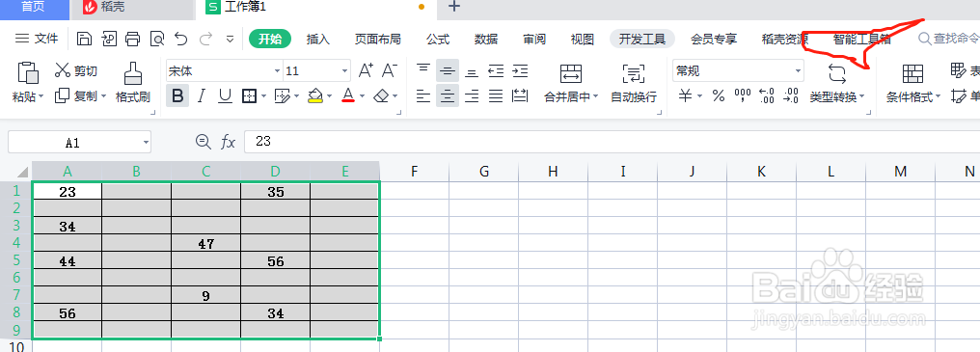
Task: Click the percent style icon
Action: tap(719, 96)
